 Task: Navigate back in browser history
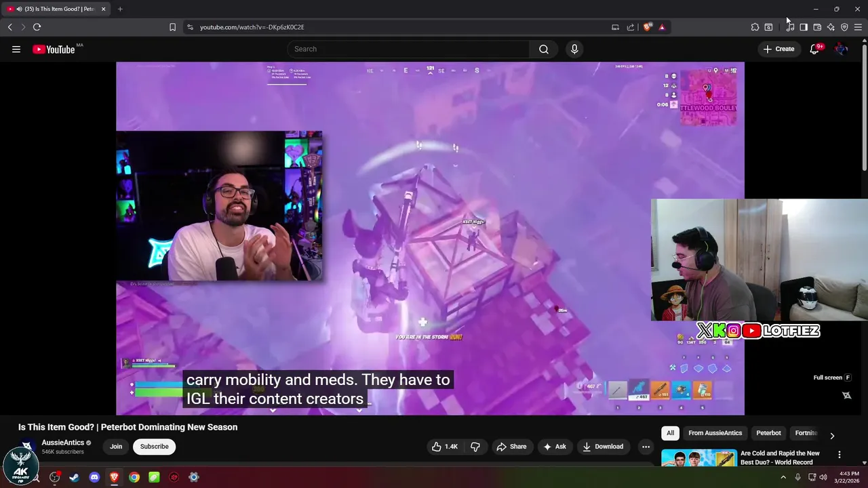coord(9,27)
